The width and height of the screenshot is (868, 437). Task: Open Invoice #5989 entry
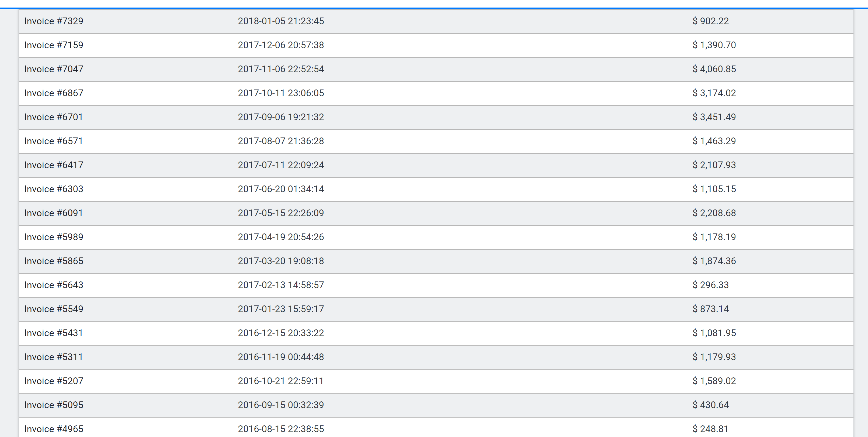[54, 237]
